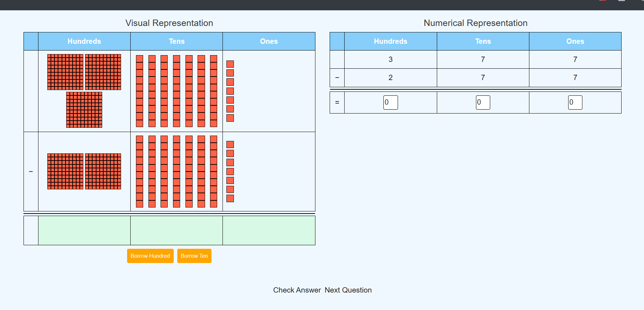Screen dimensions: 644x310
Task: Focus the Ones answer input box
Action: 575,103
